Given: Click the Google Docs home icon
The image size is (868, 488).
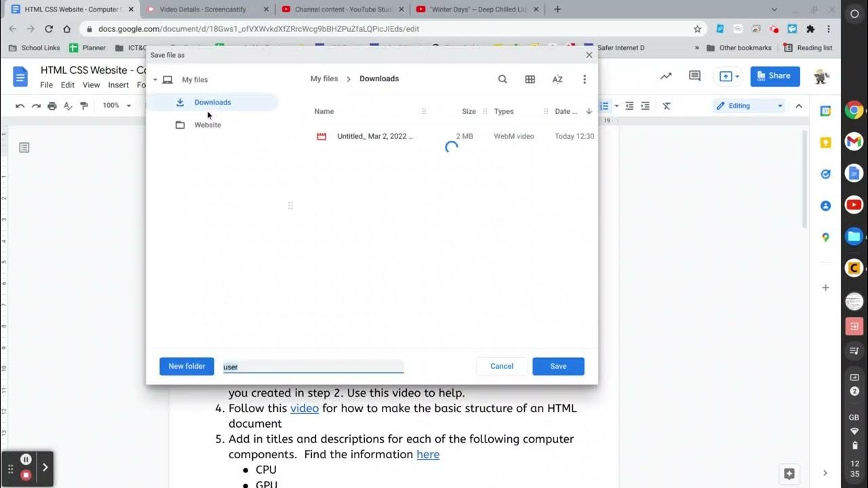Looking at the screenshot, I should coord(20,77).
